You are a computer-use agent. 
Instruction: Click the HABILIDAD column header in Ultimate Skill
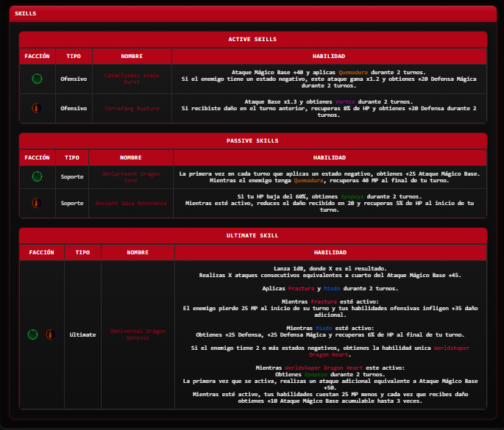pyautogui.click(x=330, y=252)
